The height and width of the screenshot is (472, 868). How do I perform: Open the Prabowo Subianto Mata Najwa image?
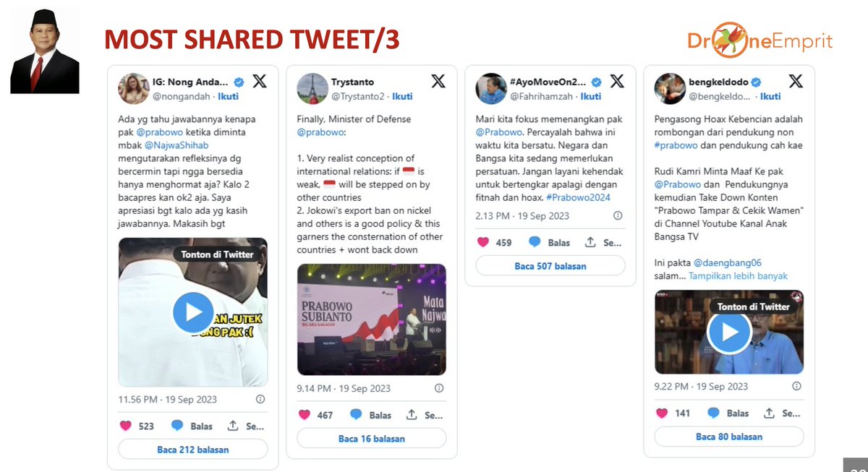click(x=372, y=319)
